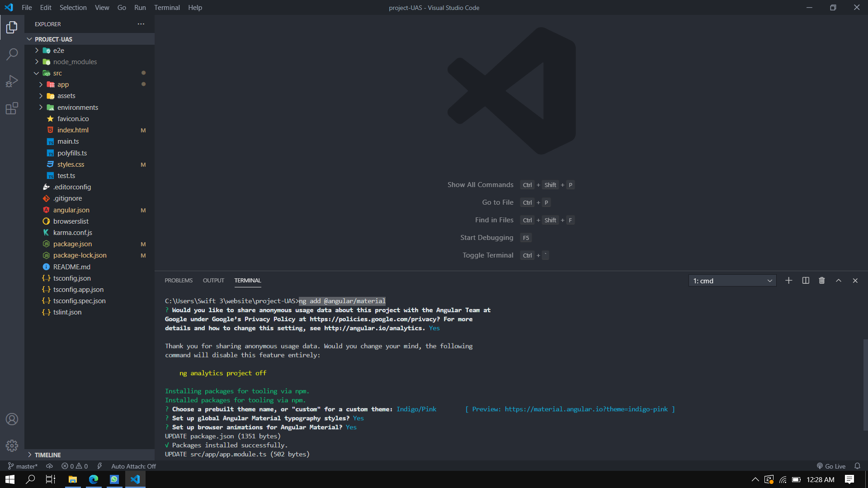868x488 pixels.
Task: Collapse the PROJECT-UAS root folder
Action: [x=90, y=39]
